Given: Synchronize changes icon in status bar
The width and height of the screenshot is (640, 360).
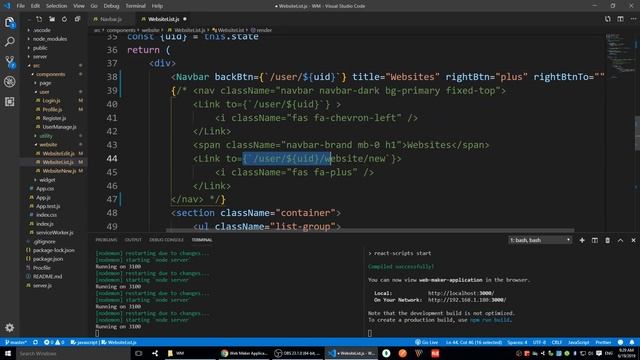Looking at the screenshot, I should 36,342.
